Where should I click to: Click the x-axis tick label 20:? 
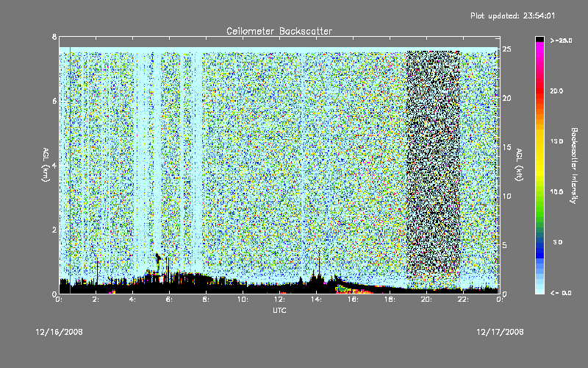[426, 300]
